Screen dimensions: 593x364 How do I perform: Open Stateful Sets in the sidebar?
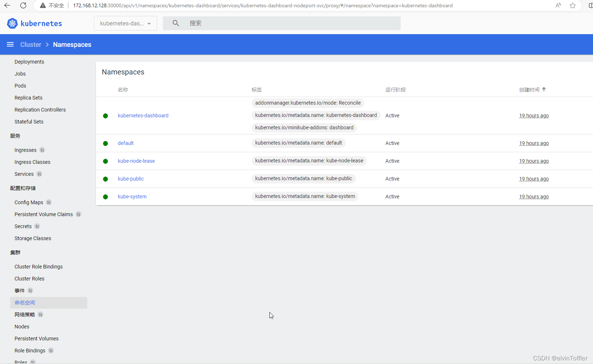[29, 122]
